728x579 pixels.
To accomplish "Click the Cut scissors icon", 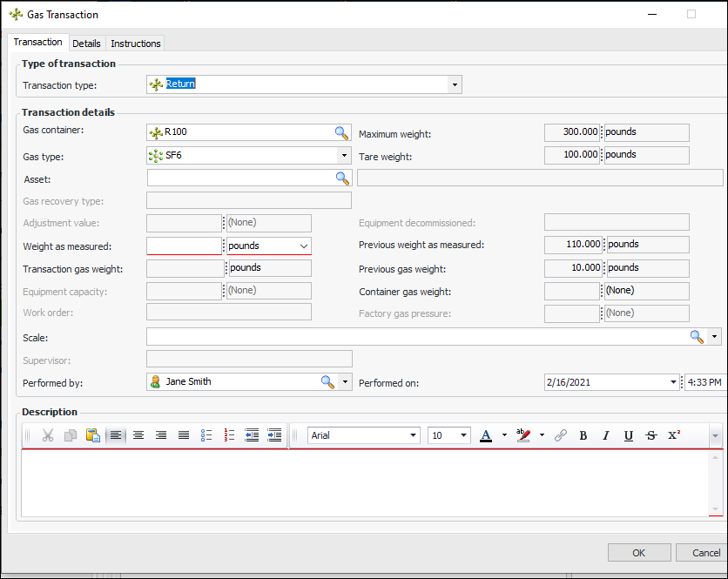I will [x=48, y=435].
